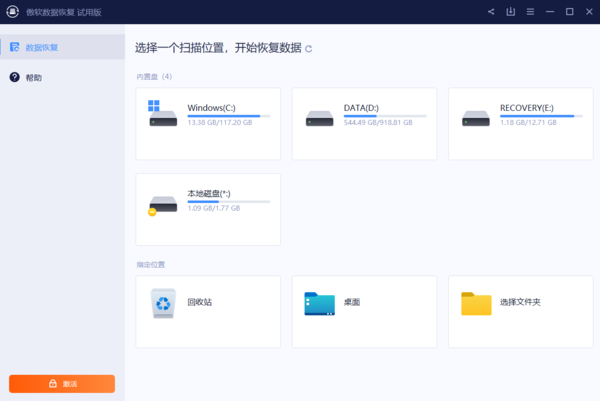
Task: Open the 帮助 sidebar item
Action: (34, 77)
